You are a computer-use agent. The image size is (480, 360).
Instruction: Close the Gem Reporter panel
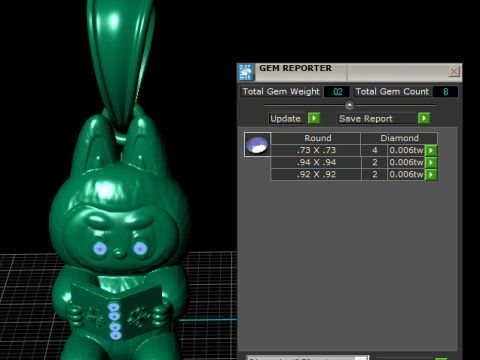[x=454, y=71]
